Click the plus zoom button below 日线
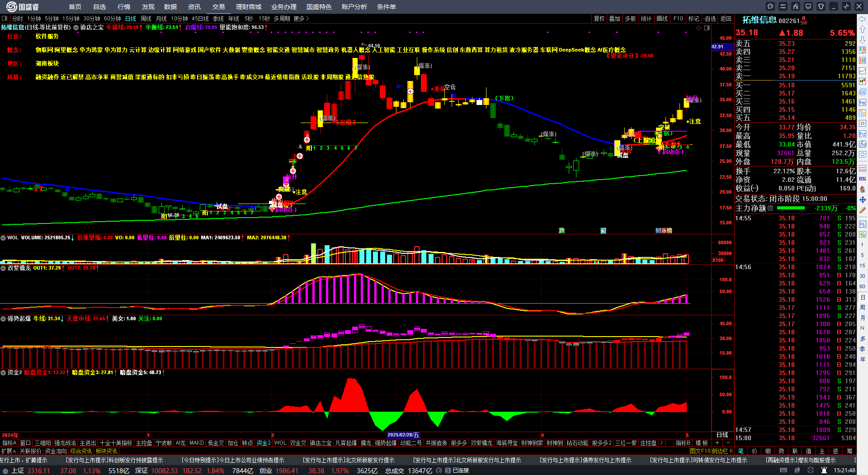Screen dimensions: 868x475 [x=717, y=443]
